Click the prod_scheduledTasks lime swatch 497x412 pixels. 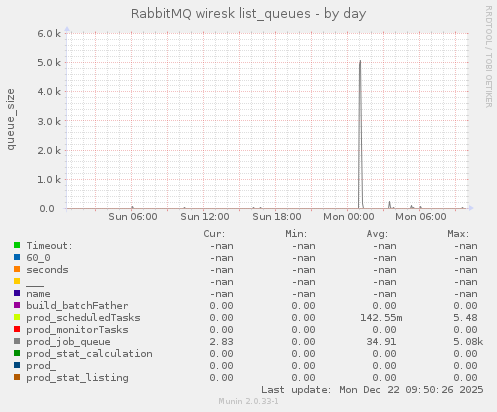click(x=17, y=317)
